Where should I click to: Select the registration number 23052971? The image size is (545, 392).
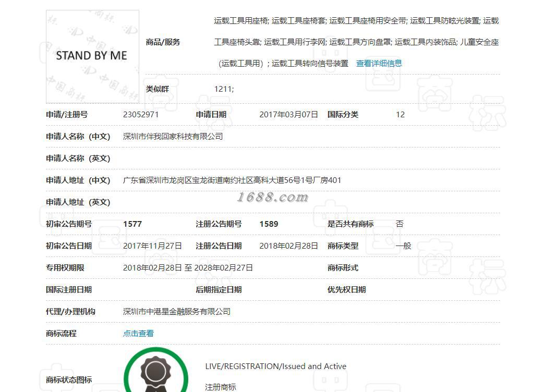tap(141, 115)
